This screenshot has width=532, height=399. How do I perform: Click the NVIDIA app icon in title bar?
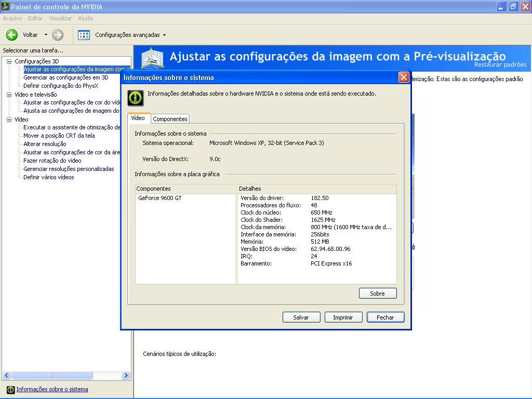5,6
